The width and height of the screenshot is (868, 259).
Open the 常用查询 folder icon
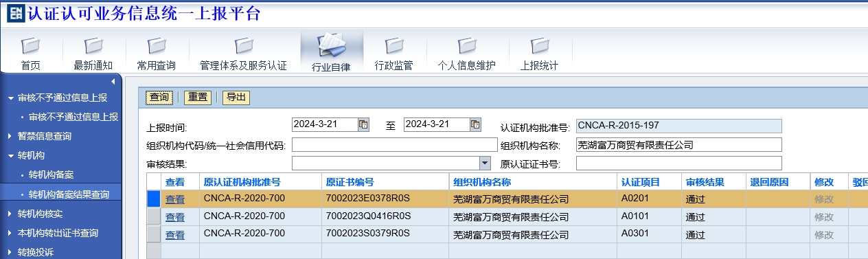(157, 46)
